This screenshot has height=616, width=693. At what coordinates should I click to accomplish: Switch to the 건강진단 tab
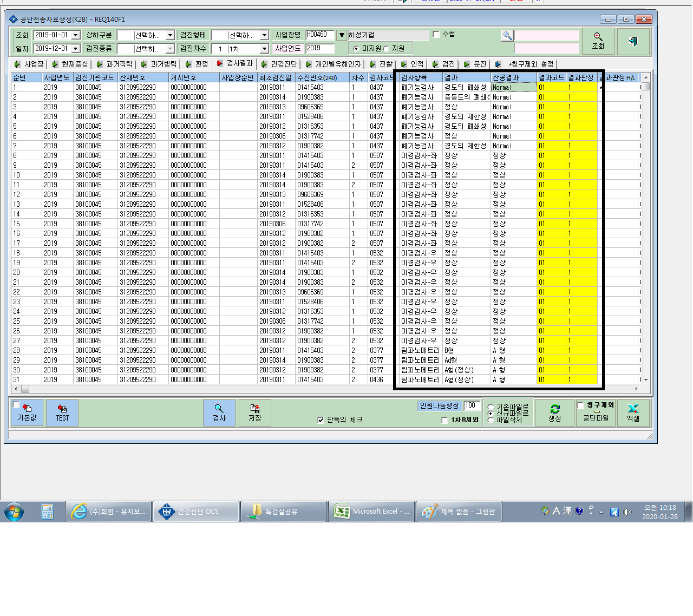pyautogui.click(x=279, y=64)
